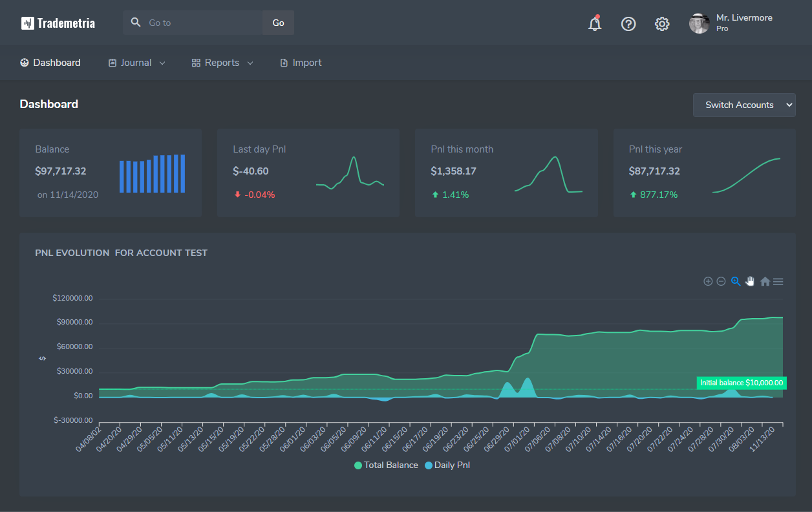Image resolution: width=812 pixels, height=512 pixels.
Task: Click the Trademetria logo
Action: point(58,23)
